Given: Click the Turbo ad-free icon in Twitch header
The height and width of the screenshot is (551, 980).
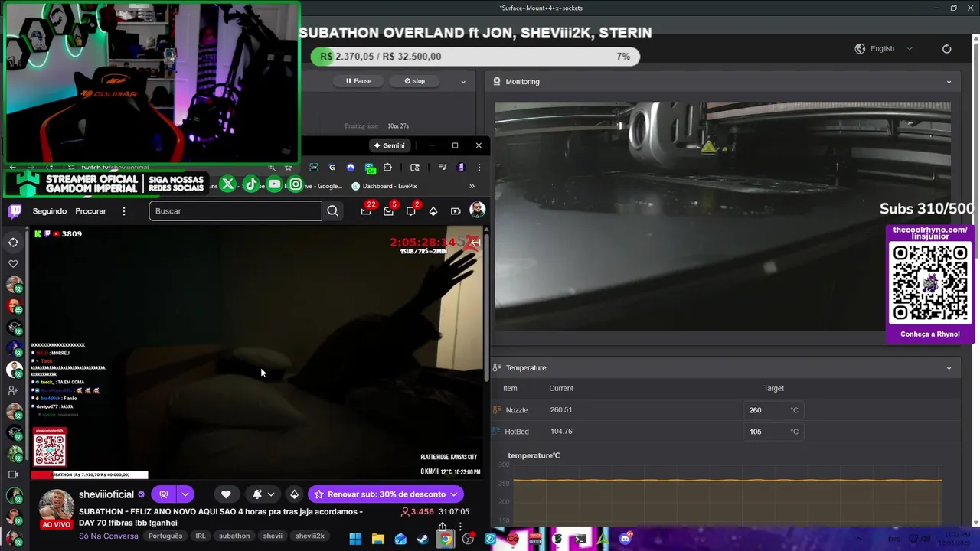Looking at the screenshot, I should [x=456, y=211].
